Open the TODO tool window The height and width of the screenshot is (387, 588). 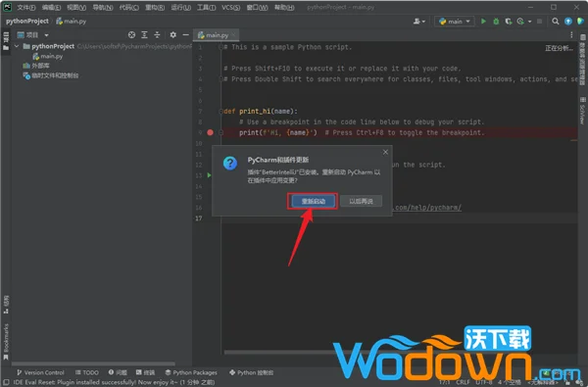87,372
